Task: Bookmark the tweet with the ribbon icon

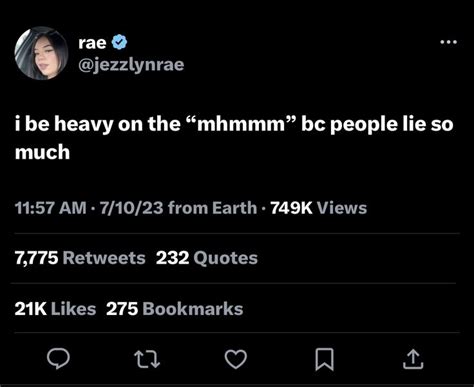Action: (324, 359)
